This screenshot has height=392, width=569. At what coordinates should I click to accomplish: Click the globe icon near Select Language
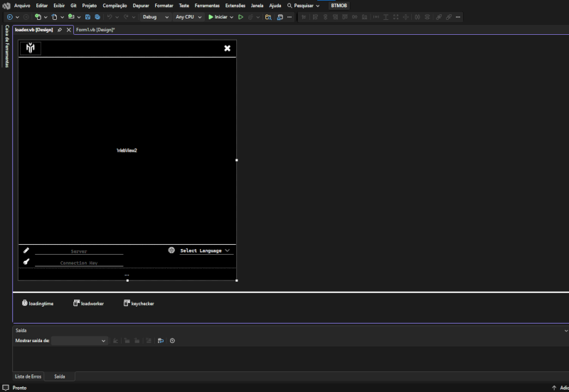click(171, 250)
